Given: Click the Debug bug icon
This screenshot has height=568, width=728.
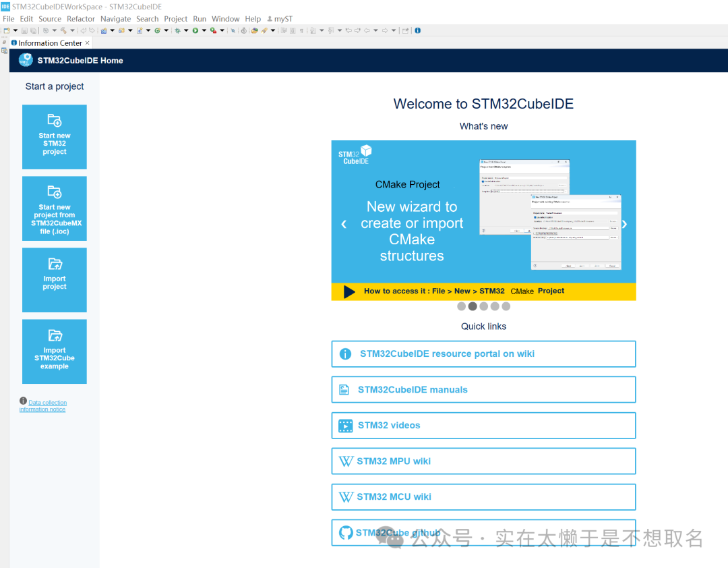Looking at the screenshot, I should click(177, 30).
